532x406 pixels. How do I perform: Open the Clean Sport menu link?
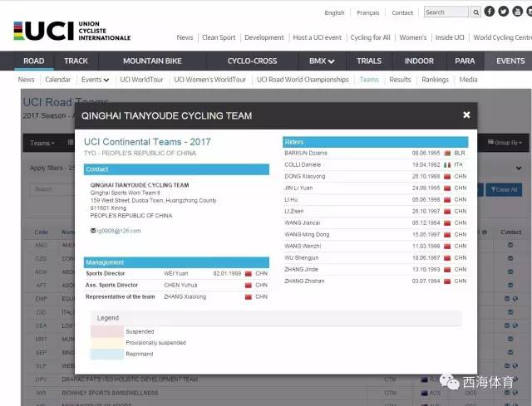click(219, 37)
